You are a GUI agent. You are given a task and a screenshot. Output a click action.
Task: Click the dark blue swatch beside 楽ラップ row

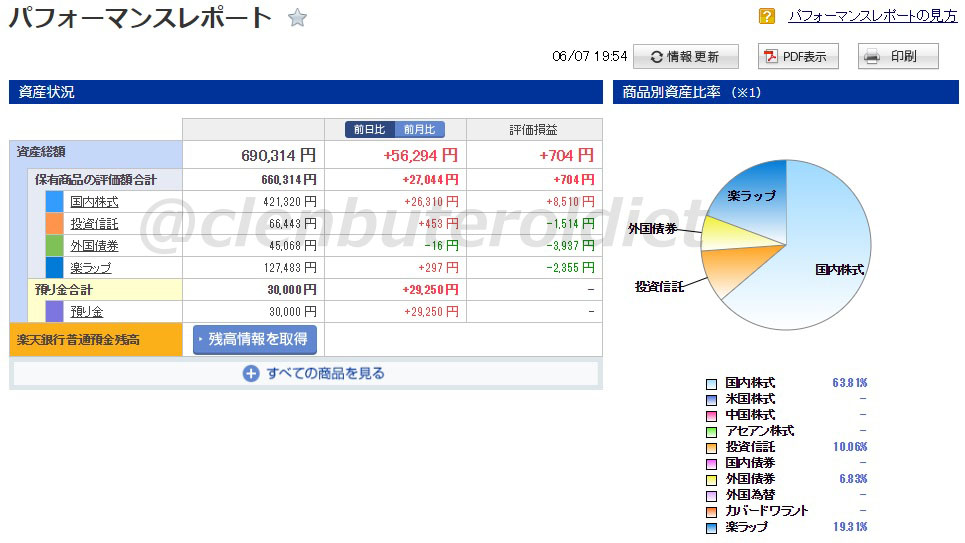54,268
